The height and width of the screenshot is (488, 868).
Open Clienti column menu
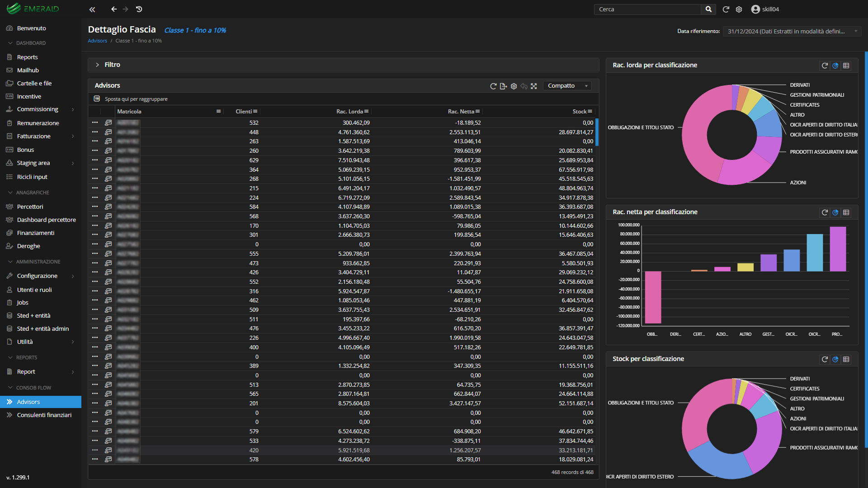255,111
